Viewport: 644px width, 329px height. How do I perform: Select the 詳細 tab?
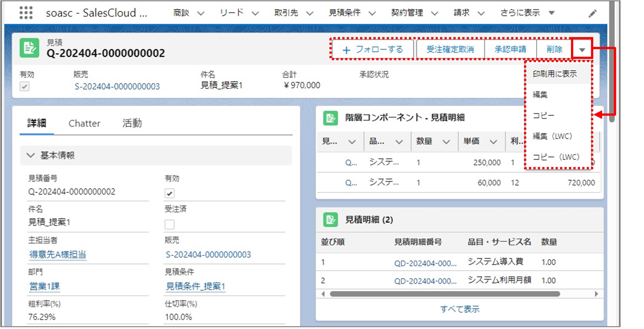tap(37, 123)
